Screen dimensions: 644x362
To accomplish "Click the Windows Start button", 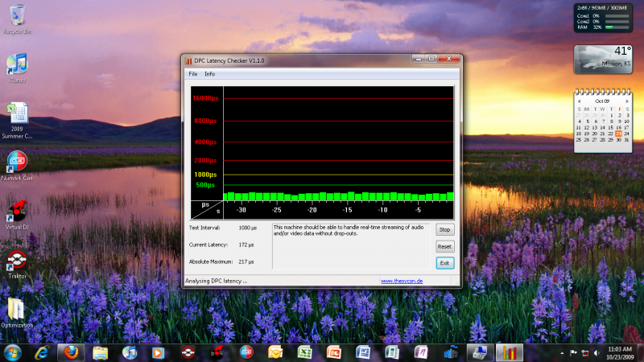I will point(13,352).
